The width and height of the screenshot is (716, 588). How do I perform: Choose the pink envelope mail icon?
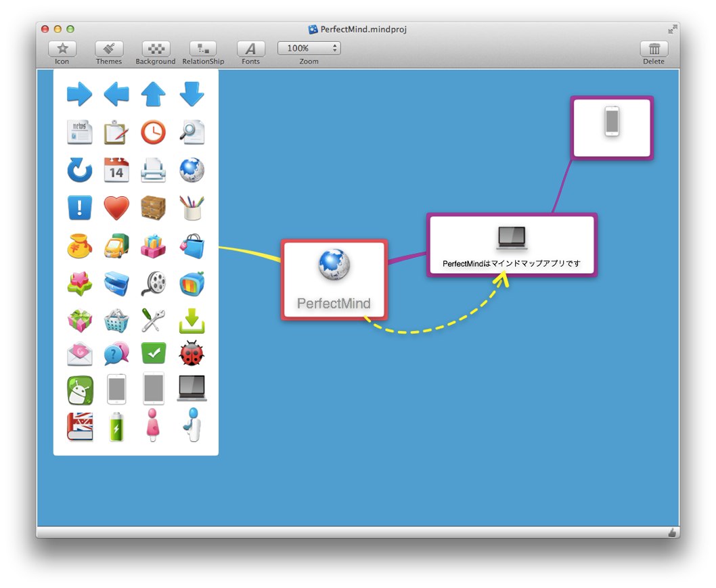coord(79,354)
